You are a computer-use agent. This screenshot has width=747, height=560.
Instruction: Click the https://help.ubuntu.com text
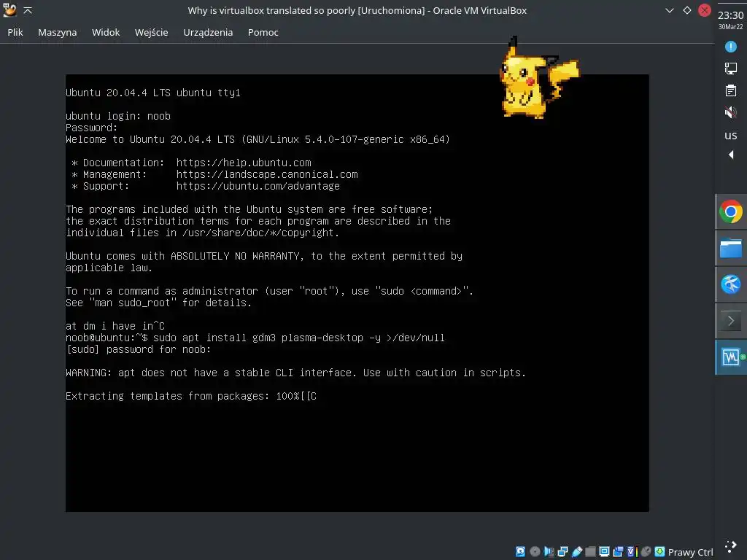coord(244,163)
